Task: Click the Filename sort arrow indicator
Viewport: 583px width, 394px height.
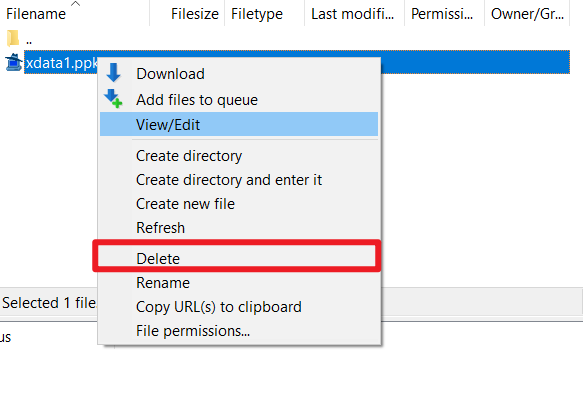Action: pos(75,4)
